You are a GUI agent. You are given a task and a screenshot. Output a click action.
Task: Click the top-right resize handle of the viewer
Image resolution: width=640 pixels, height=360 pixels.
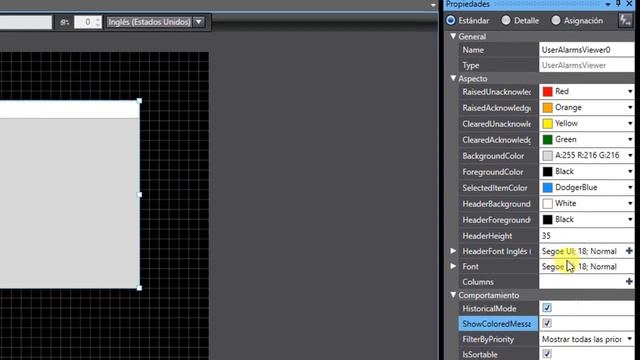click(x=139, y=100)
